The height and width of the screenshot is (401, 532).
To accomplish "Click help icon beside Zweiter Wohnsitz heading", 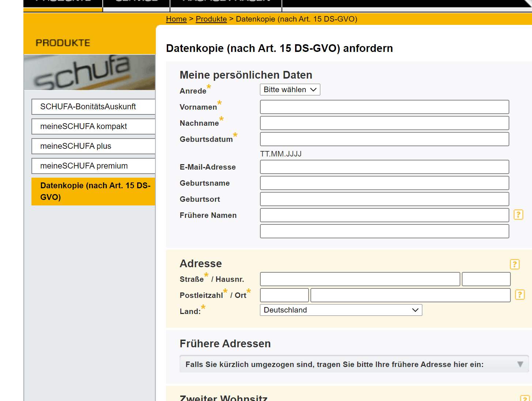I will coord(525,398).
